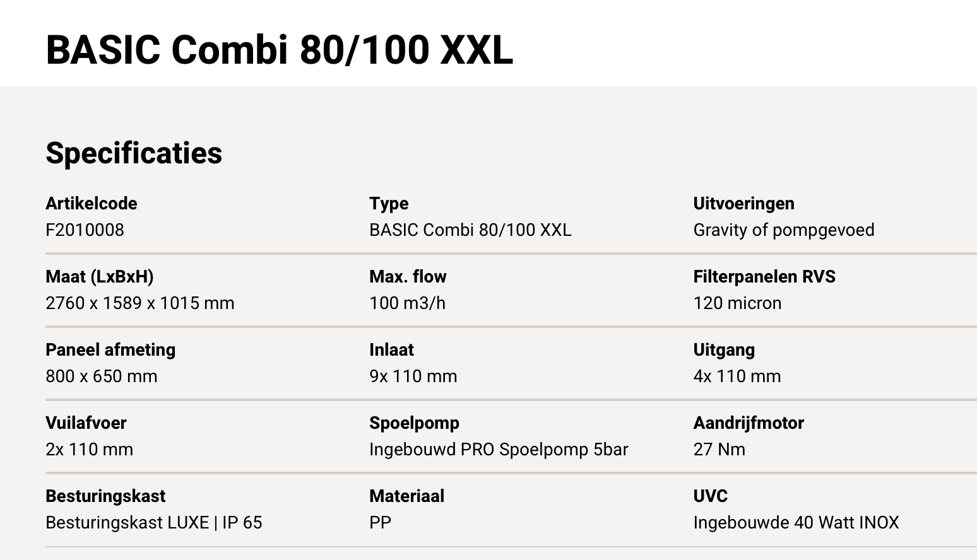
Task: Click the Uitgang value 4x 110 mm
Action: [x=737, y=376]
